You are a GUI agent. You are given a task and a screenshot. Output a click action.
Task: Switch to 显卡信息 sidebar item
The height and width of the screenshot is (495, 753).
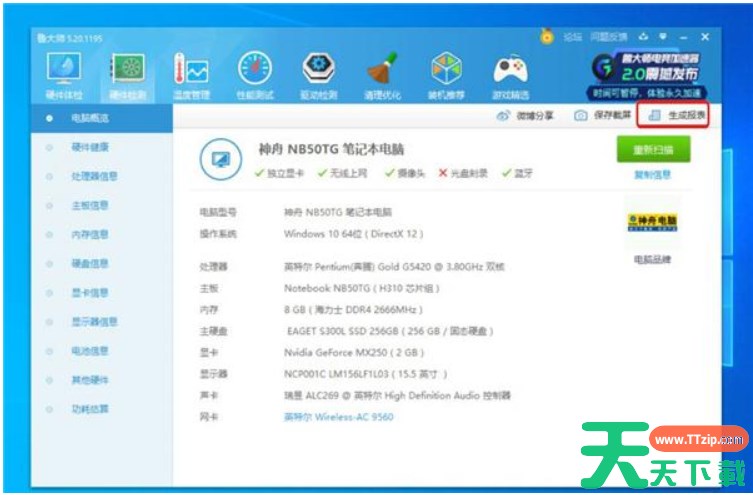90,293
